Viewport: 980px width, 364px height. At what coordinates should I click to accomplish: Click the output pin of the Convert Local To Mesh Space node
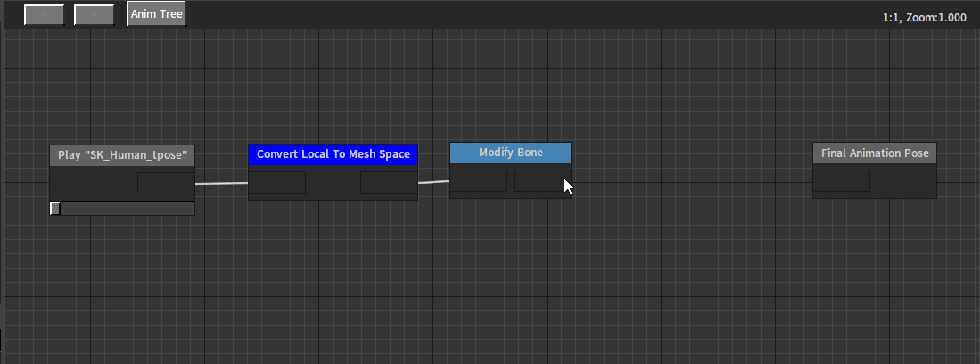click(389, 182)
